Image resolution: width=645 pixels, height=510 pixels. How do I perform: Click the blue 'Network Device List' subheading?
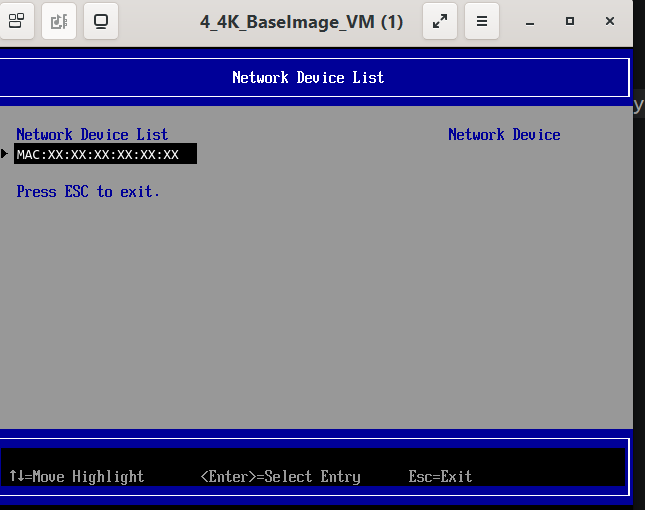[x=92, y=134]
